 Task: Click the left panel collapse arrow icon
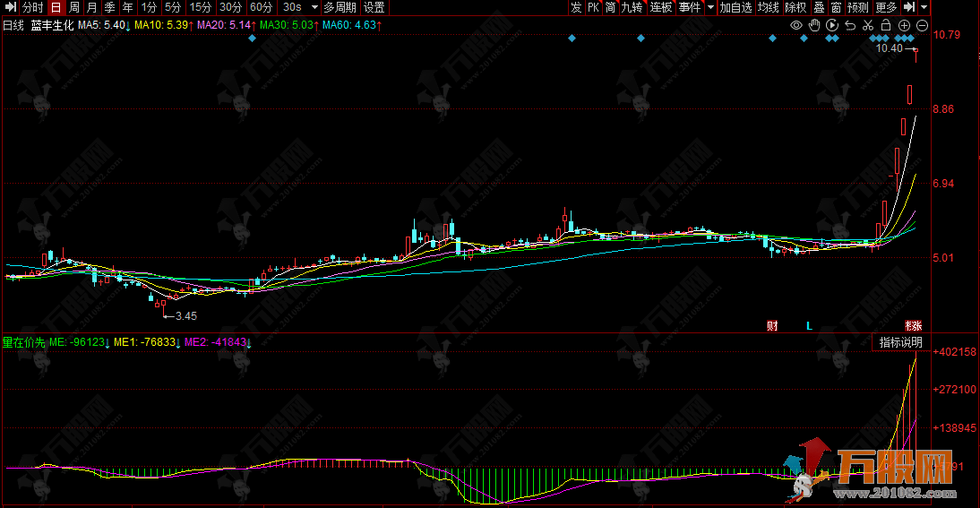coord(11,7)
